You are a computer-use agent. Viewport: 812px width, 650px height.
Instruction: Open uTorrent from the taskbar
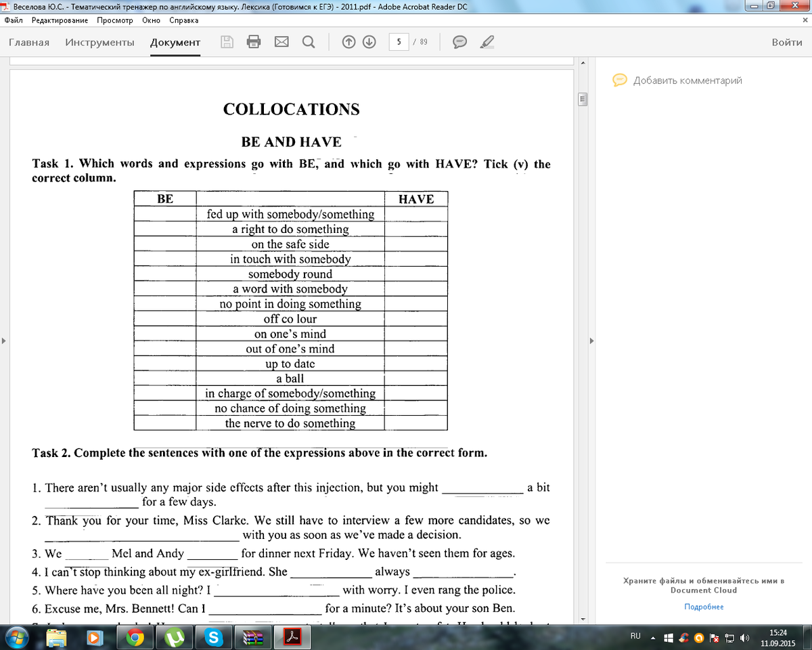pyautogui.click(x=175, y=637)
